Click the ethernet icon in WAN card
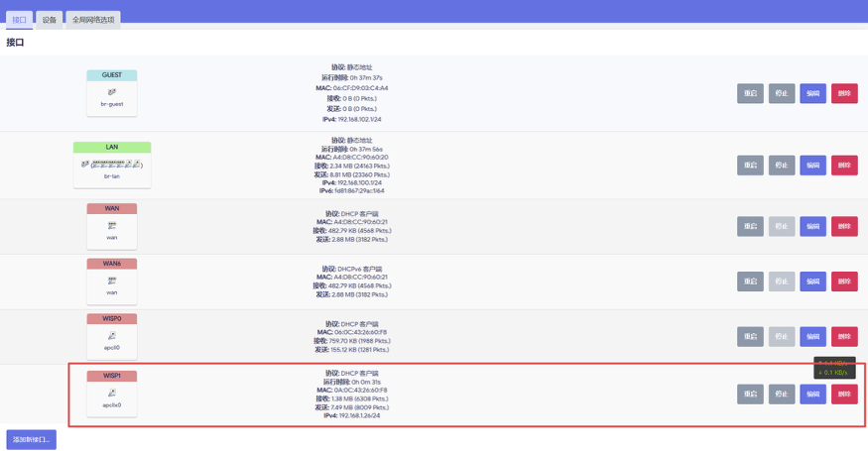The width and height of the screenshot is (868, 451). 112,225
